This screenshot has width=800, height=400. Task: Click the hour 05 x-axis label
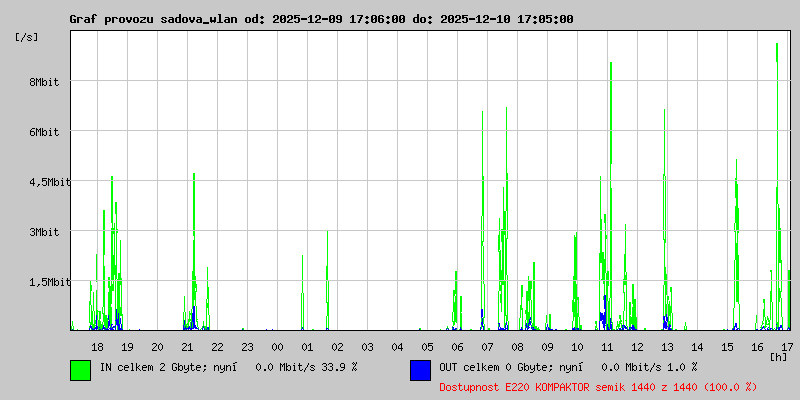click(x=427, y=347)
